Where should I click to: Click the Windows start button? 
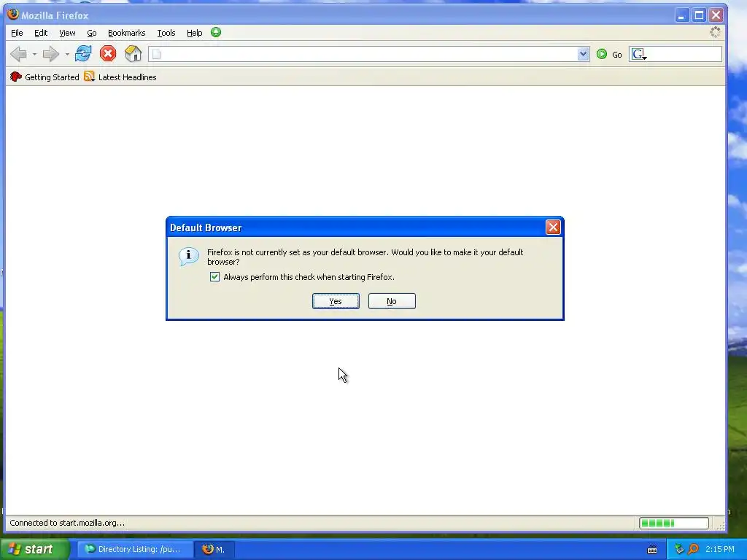pos(35,549)
